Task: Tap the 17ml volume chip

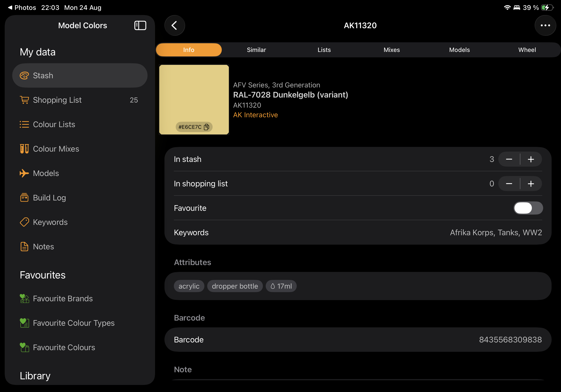Action: [281, 286]
